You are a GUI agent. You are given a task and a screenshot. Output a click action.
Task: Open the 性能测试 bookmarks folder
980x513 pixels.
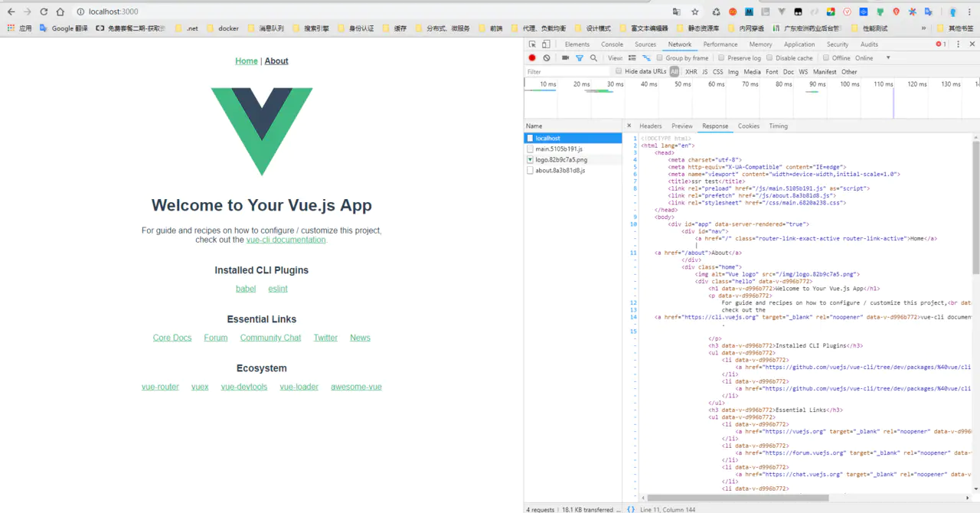pos(870,28)
